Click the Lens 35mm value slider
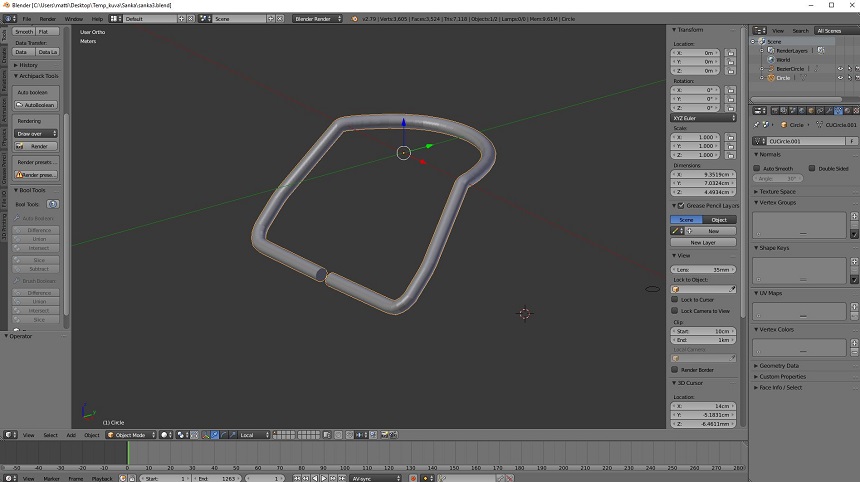The width and height of the screenshot is (860, 482). click(701, 269)
